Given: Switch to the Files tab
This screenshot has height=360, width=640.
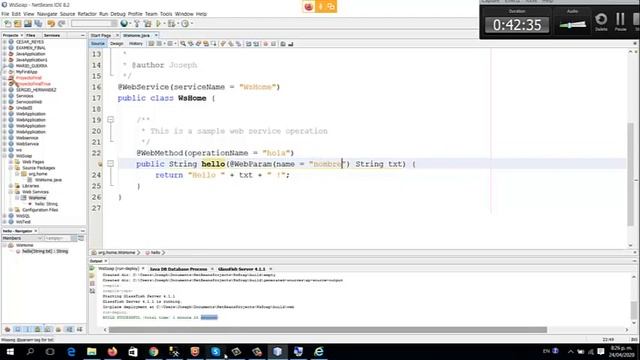Looking at the screenshot, I should (31, 36).
